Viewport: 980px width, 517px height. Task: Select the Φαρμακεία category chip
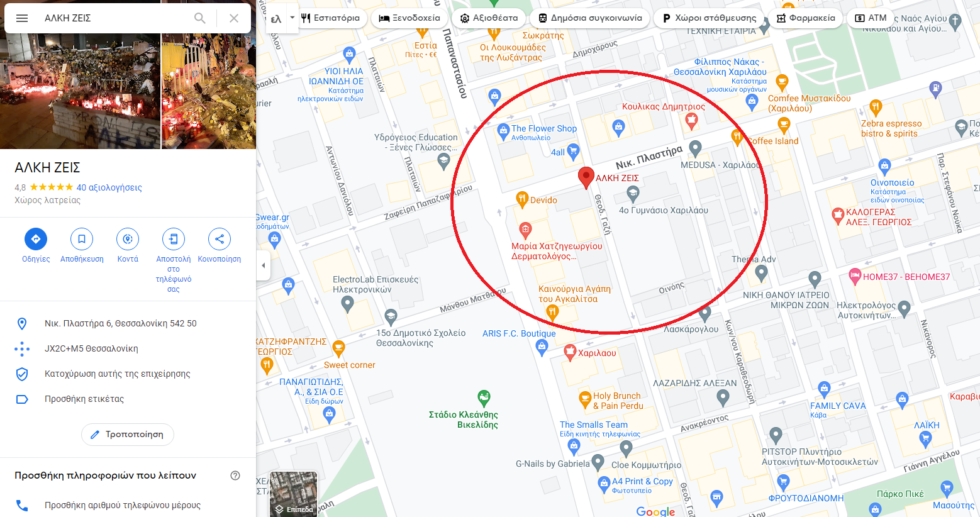[806, 18]
